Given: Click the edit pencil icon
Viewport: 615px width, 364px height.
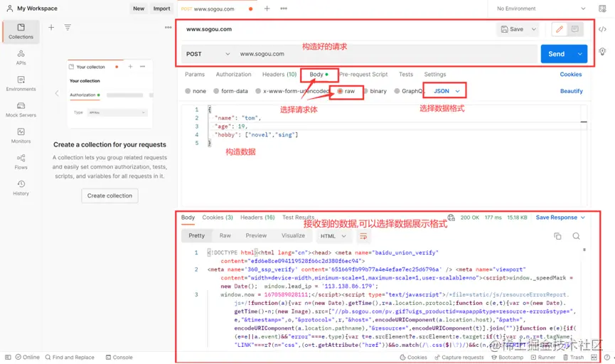Looking at the screenshot, I should pyautogui.click(x=560, y=29).
